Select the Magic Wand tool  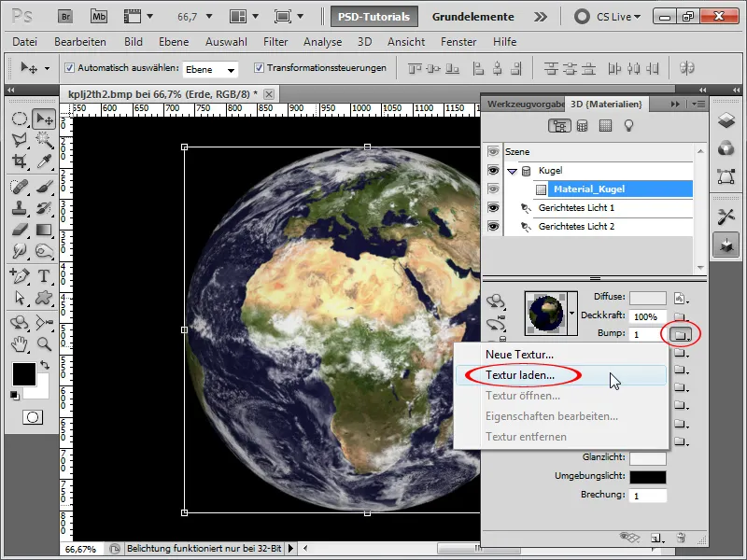[44, 140]
